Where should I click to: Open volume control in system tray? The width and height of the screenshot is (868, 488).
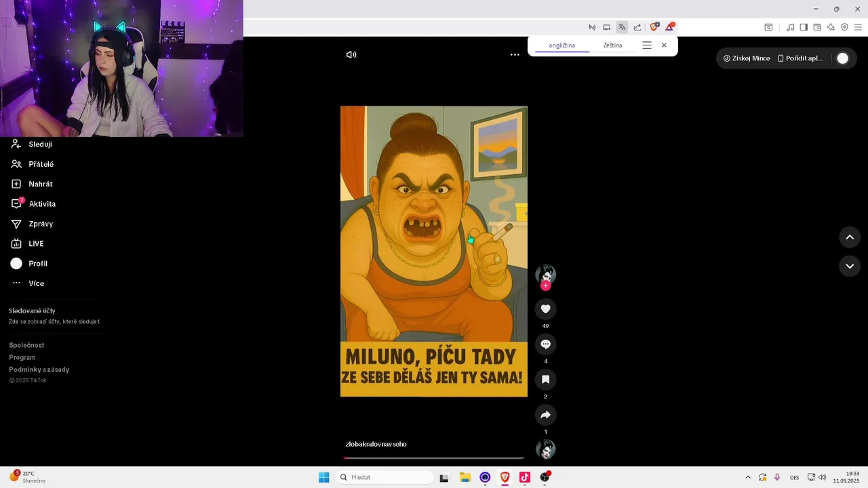[822, 477]
